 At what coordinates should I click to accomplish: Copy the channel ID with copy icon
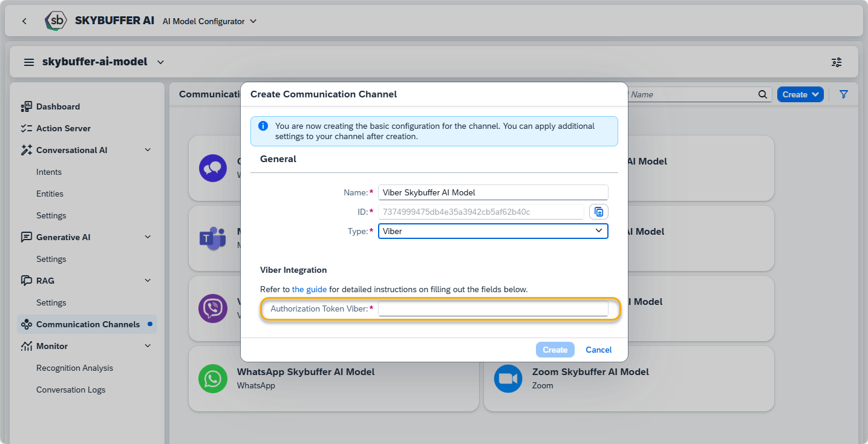[599, 212]
